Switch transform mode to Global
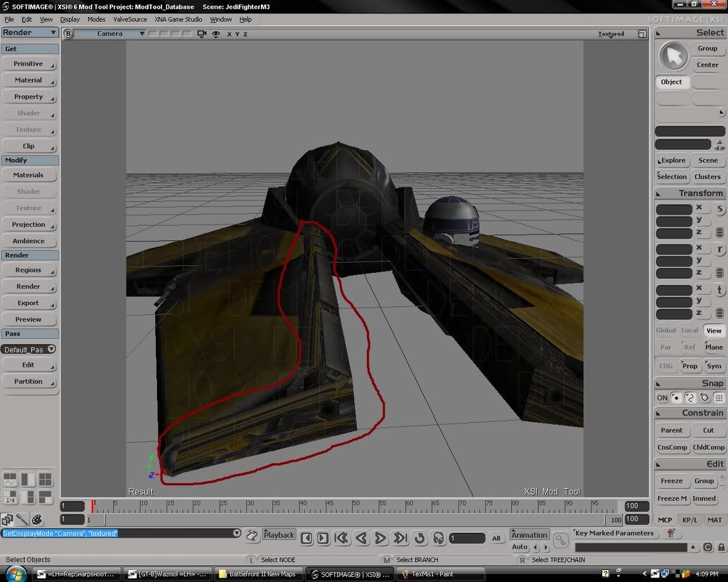This screenshot has height=582, width=728. click(665, 330)
